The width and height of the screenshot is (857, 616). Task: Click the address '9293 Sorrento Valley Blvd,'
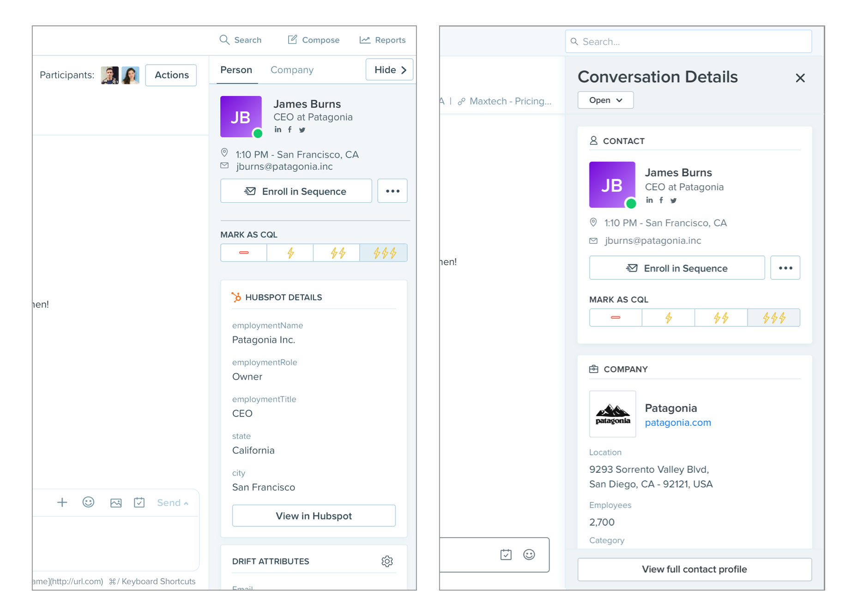tap(649, 469)
